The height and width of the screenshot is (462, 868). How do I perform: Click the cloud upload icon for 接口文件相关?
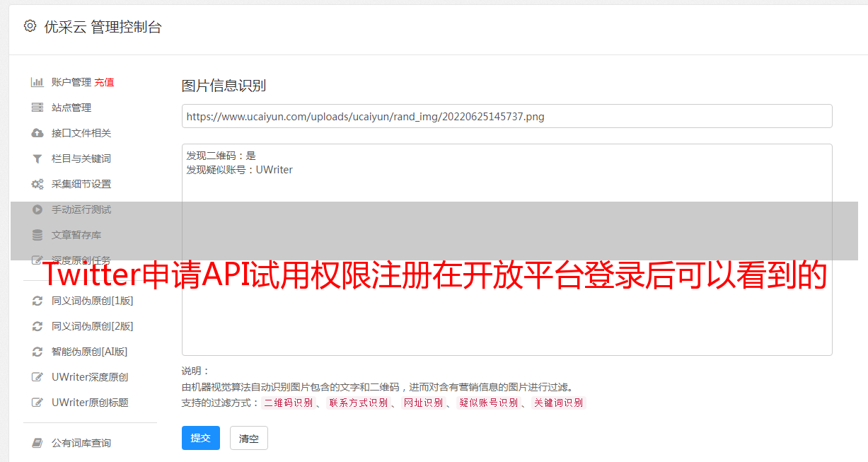(x=37, y=133)
